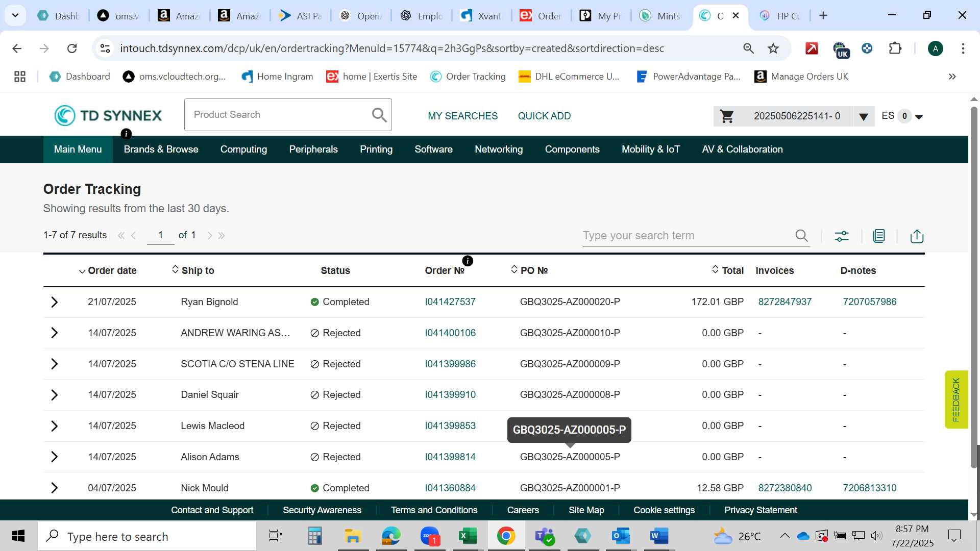980x551 pixels.
Task: Open AV & Collaboration menu
Action: [742, 149]
